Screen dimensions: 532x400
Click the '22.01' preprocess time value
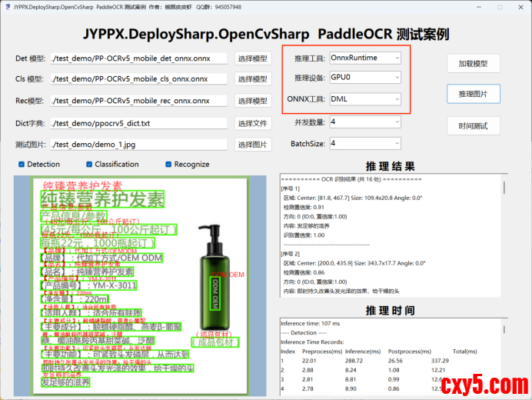click(x=309, y=361)
